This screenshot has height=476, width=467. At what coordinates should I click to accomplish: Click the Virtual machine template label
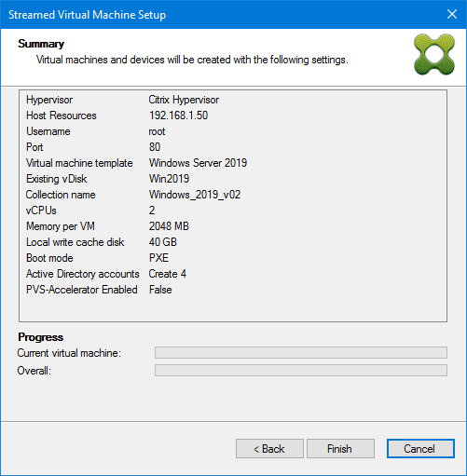pos(79,163)
